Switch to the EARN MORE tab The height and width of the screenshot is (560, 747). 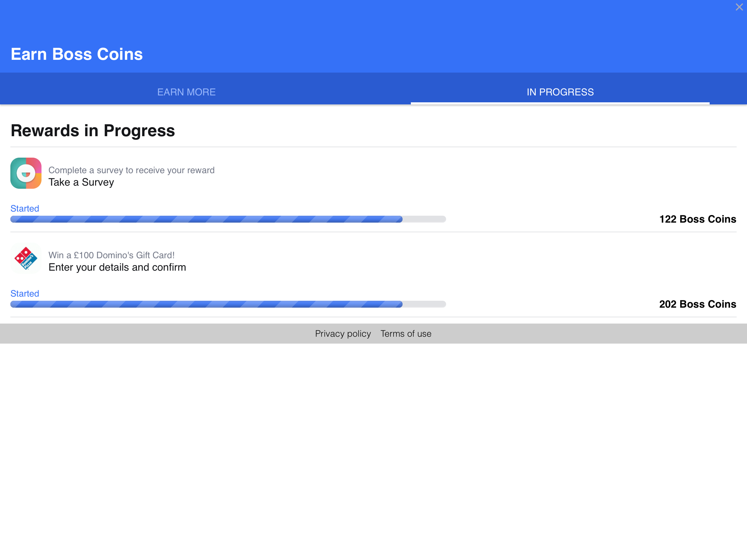tap(186, 92)
